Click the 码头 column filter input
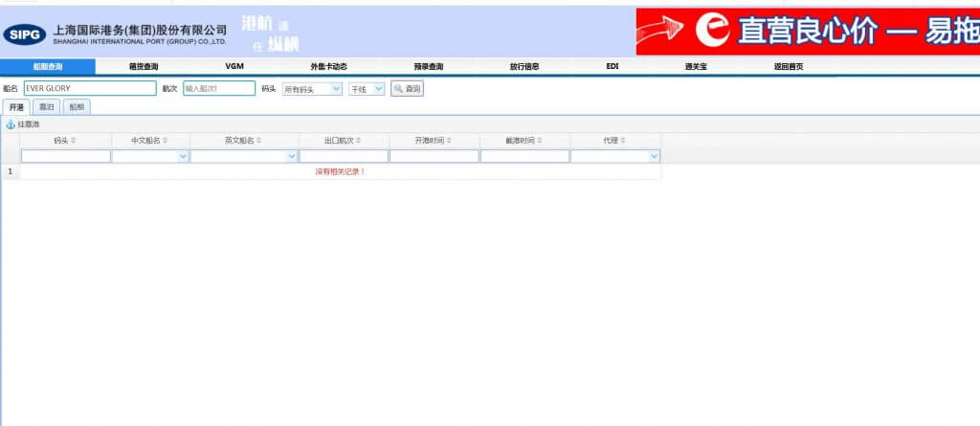980x426 pixels. [66, 156]
